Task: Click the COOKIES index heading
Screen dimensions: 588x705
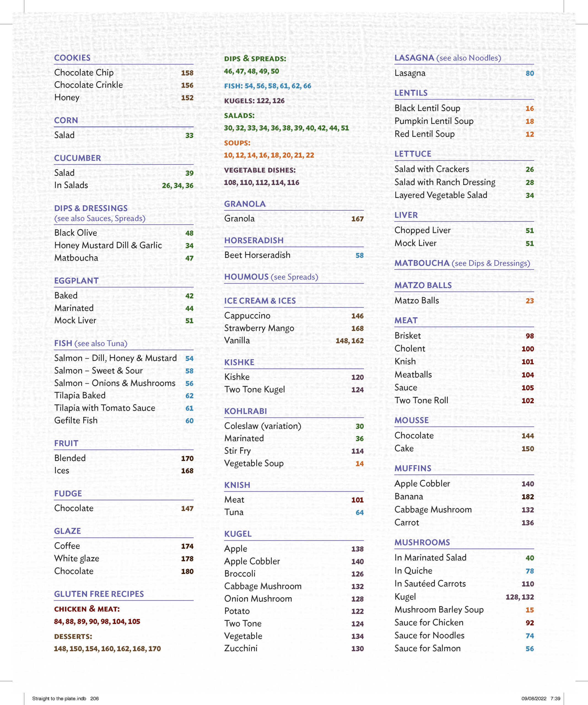Action: click(x=72, y=58)
